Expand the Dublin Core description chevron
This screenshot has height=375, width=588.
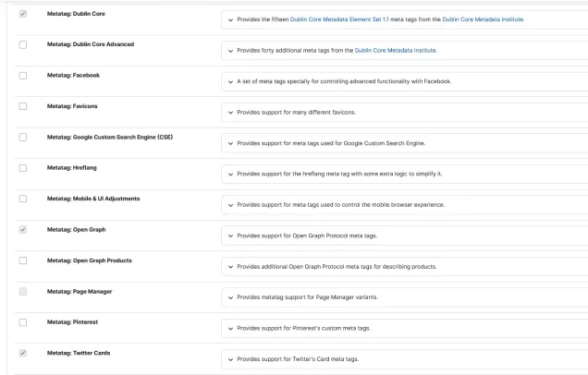[x=230, y=19]
